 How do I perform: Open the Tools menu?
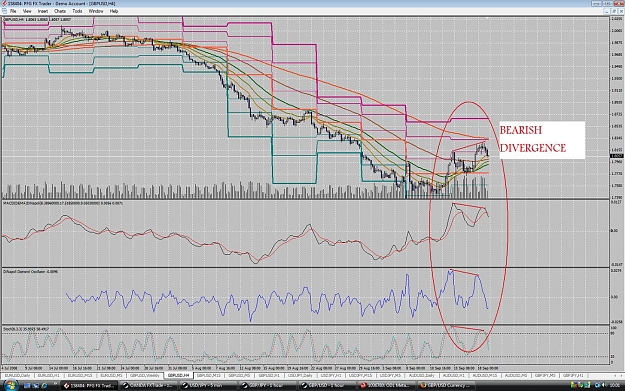(77, 11)
